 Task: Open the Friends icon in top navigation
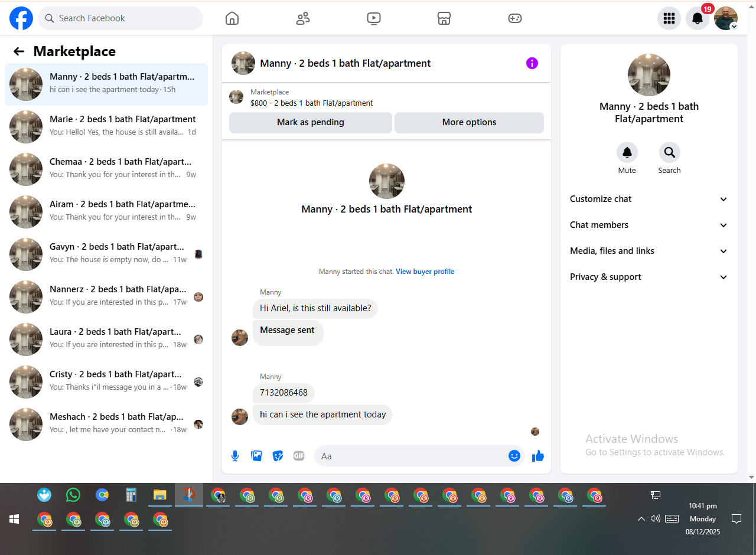click(x=303, y=18)
